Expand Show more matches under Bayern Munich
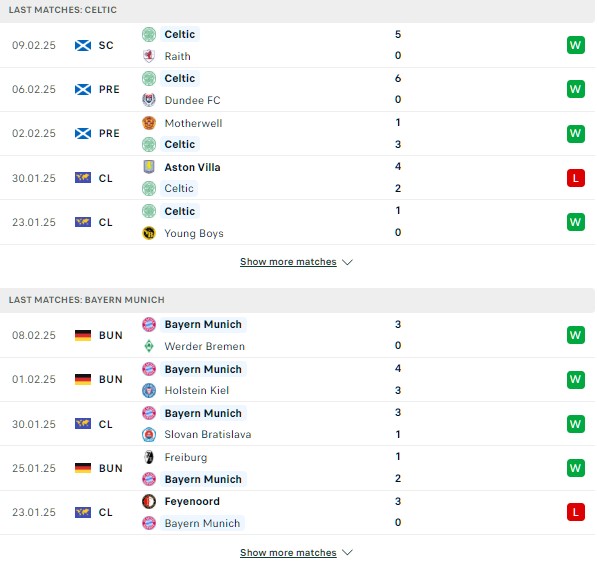 pos(288,552)
